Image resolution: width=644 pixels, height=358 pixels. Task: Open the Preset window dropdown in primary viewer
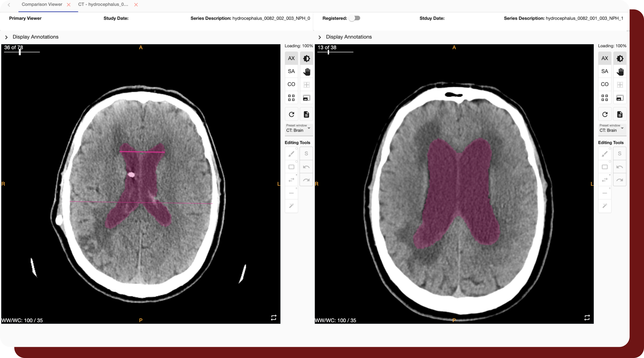pyautogui.click(x=299, y=128)
